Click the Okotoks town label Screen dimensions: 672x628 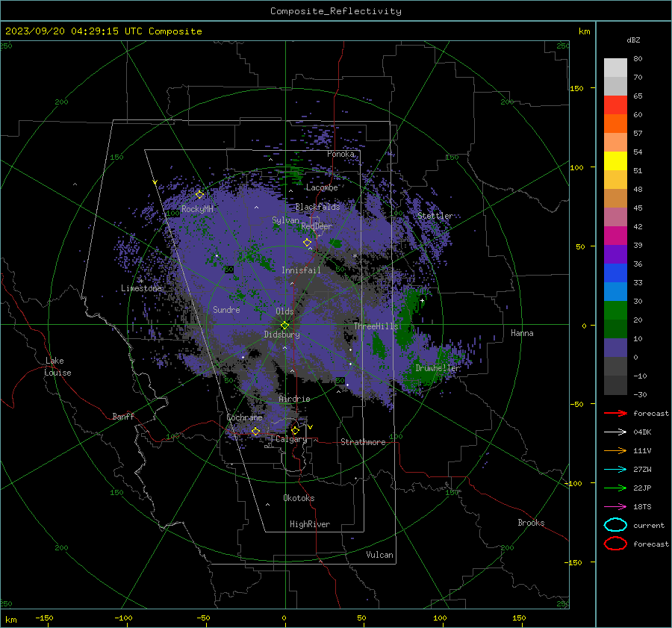299,498
